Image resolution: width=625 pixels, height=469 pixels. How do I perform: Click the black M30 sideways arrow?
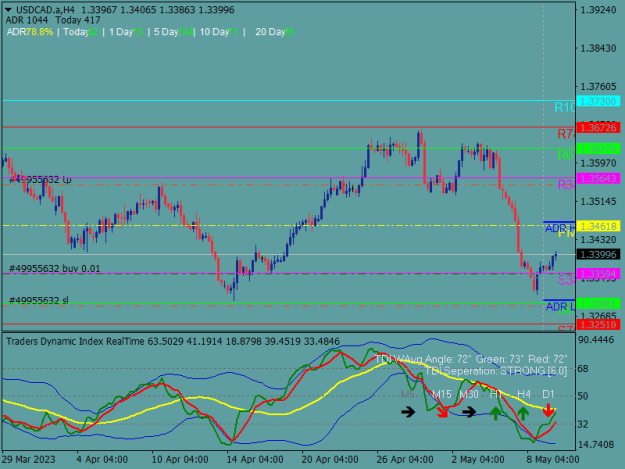(469, 412)
